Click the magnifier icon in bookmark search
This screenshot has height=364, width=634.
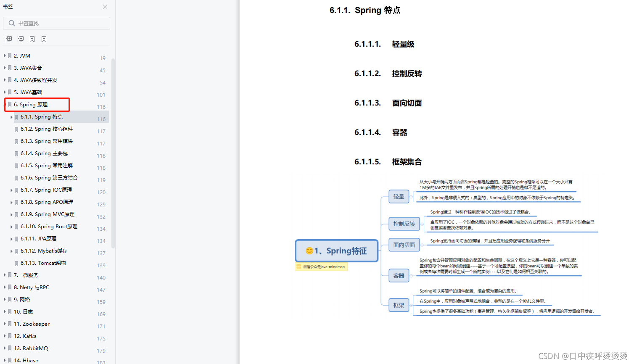click(x=12, y=23)
